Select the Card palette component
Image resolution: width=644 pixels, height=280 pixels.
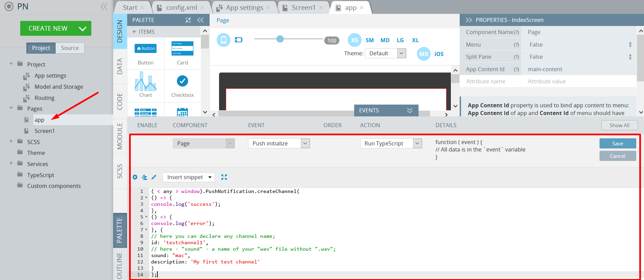[182, 53]
